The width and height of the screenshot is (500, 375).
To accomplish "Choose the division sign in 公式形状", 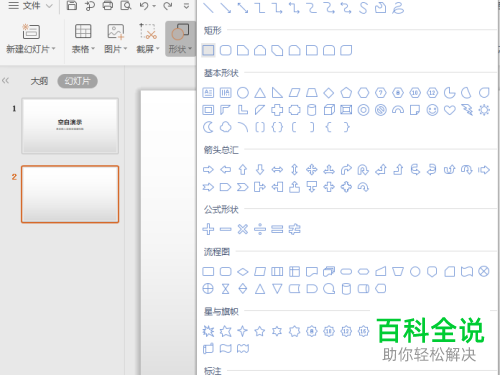I will [x=260, y=229].
